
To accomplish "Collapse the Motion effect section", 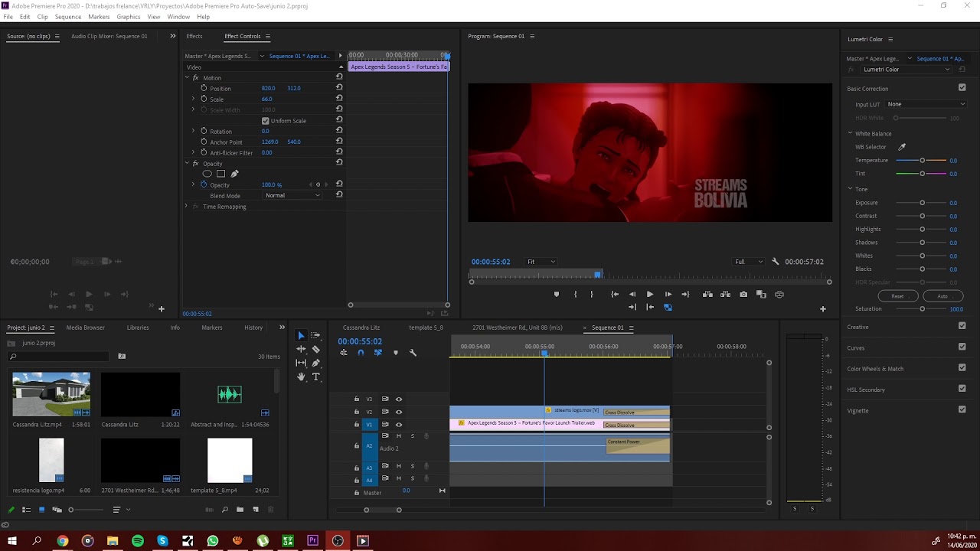I will (187, 77).
